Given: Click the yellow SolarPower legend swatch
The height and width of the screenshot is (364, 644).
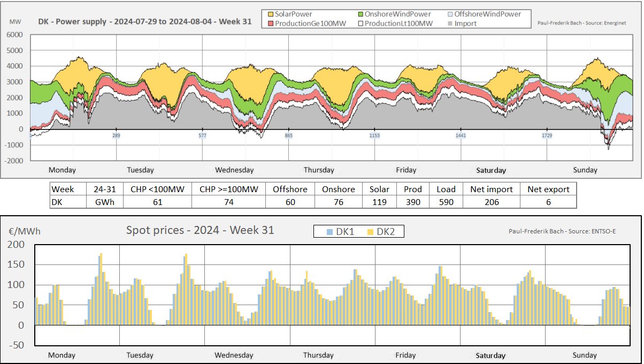Looking at the screenshot, I should click(270, 14).
